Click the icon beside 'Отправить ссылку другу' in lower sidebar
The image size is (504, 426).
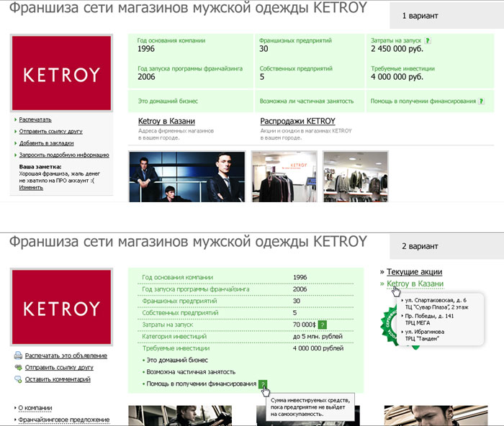click(17, 367)
